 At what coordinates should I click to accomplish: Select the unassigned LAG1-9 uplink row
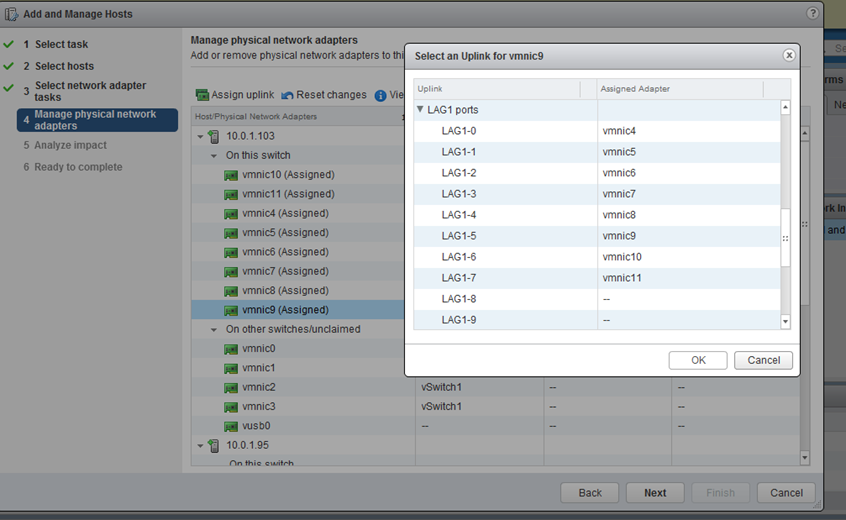pyautogui.click(x=597, y=320)
